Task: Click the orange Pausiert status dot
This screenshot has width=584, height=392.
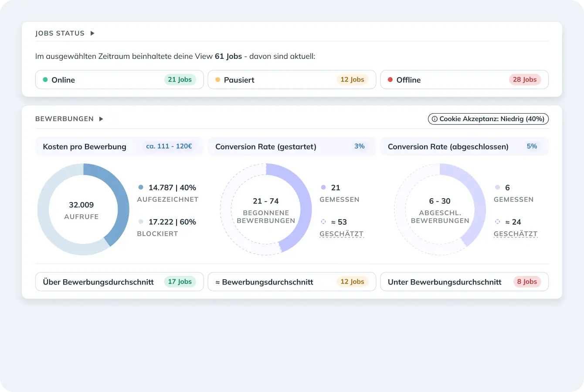Action: pos(218,80)
